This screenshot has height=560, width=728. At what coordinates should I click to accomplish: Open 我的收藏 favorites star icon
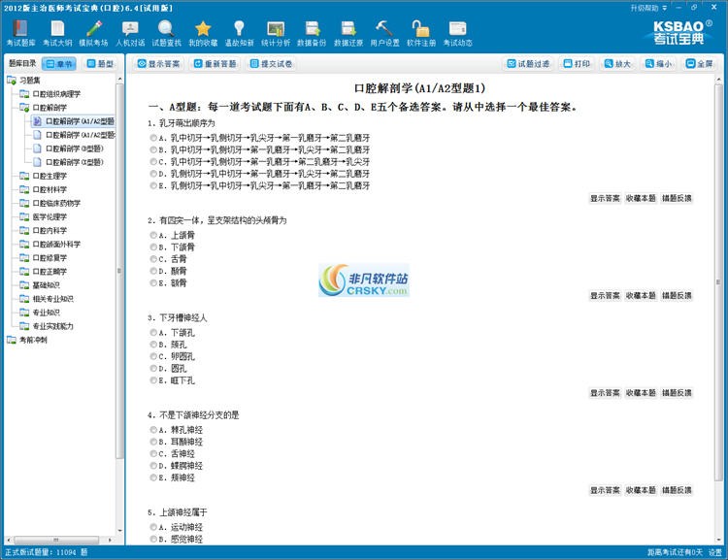coord(202,33)
